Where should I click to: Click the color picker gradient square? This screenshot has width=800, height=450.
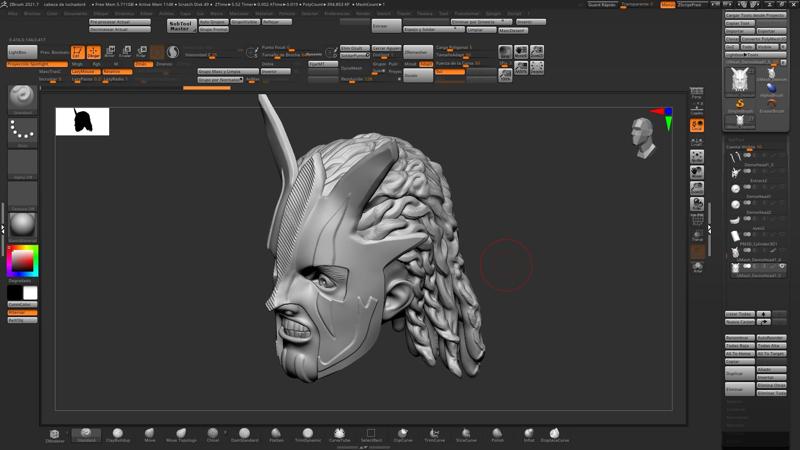[x=22, y=261]
